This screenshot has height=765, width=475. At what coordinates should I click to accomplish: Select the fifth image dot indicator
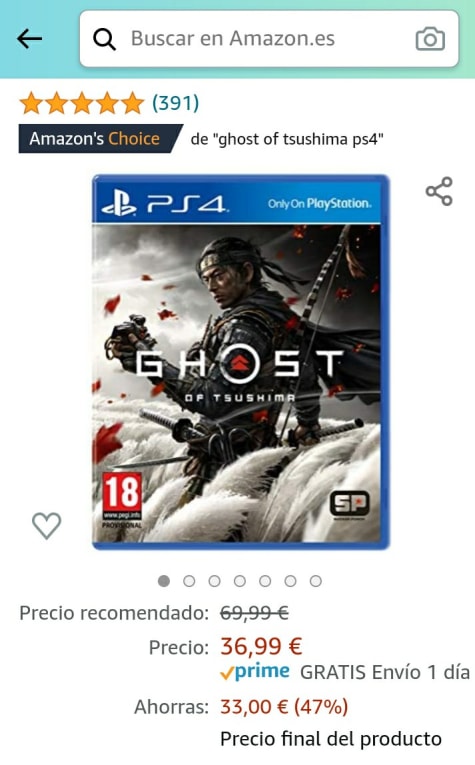pyautogui.click(x=265, y=581)
